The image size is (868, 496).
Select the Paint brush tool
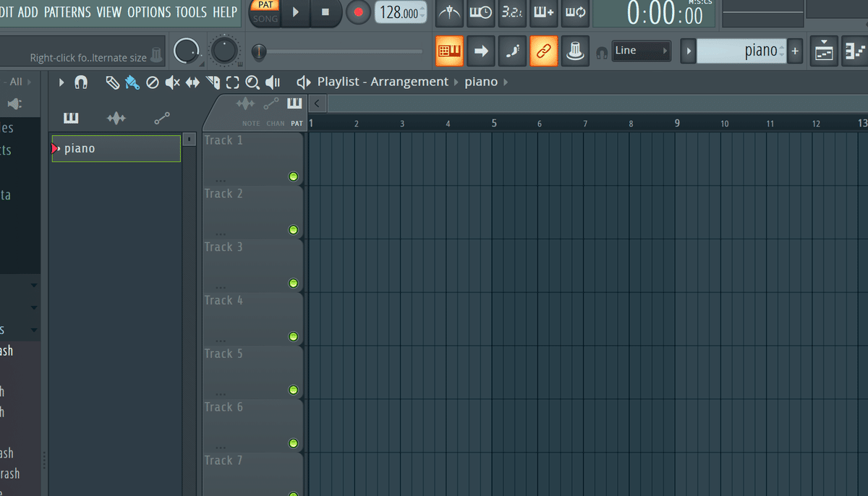point(132,82)
